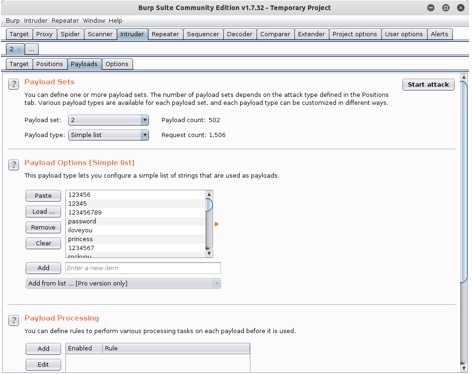This screenshot has width=472, height=374.
Task: Click the payload list scrollbar thumb
Action: click(x=209, y=205)
